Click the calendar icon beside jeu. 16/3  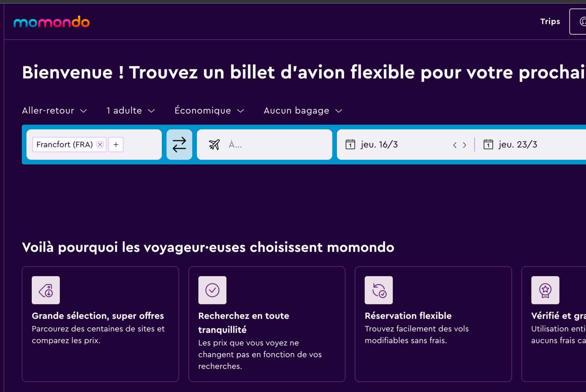tap(350, 144)
